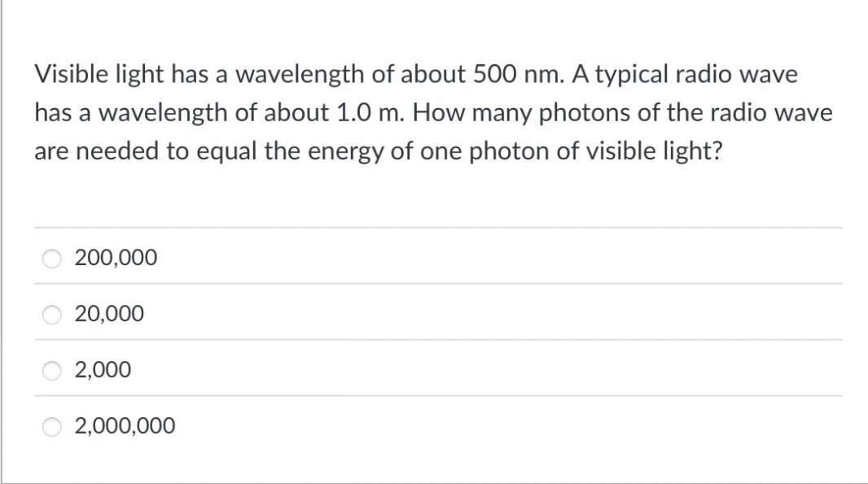Click the 20,000 answer label
Screen dimensions: 868x484
[x=109, y=314]
